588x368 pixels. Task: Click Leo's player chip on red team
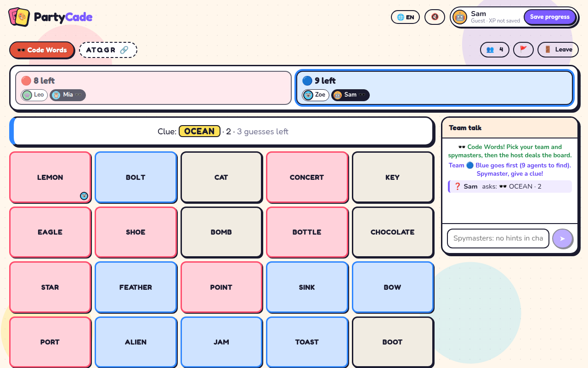34,95
